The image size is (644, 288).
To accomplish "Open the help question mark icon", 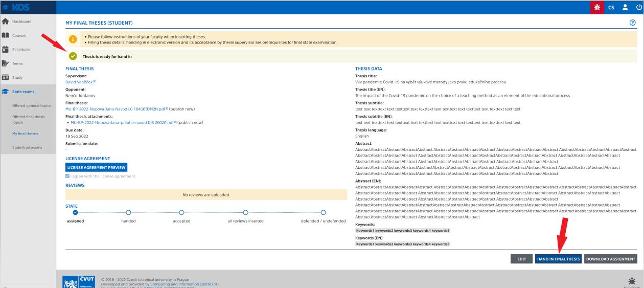I will click(633, 23).
